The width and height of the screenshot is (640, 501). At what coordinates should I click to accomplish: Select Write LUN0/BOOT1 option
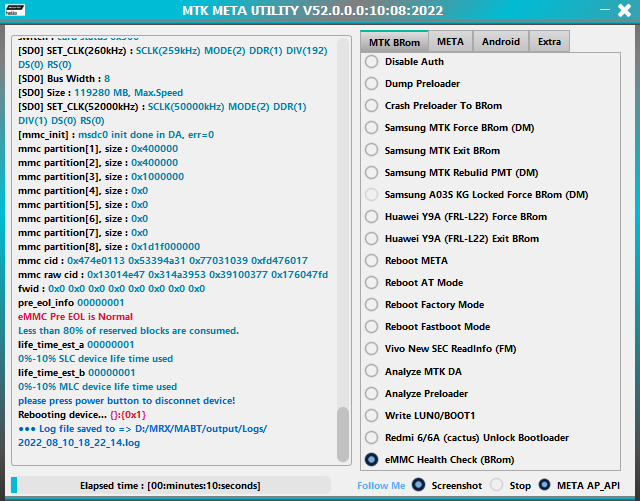(371, 416)
